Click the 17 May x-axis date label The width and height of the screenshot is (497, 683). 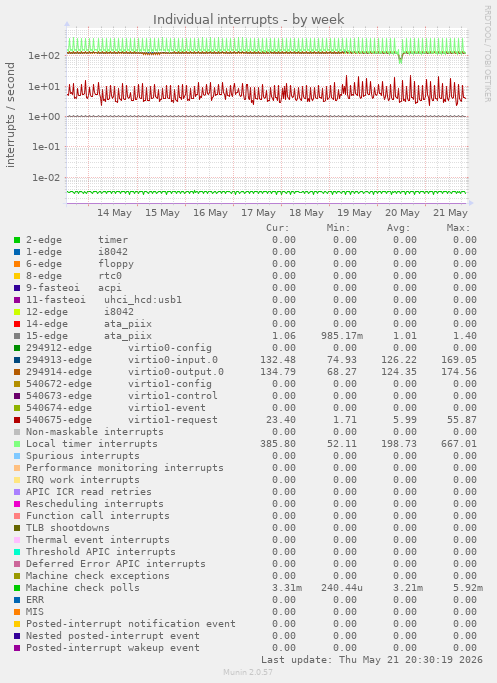258,213
